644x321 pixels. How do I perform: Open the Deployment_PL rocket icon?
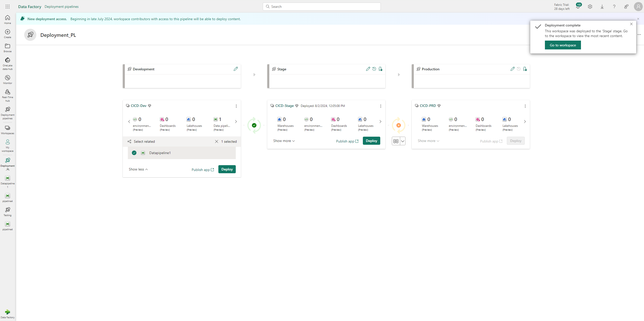(30, 35)
